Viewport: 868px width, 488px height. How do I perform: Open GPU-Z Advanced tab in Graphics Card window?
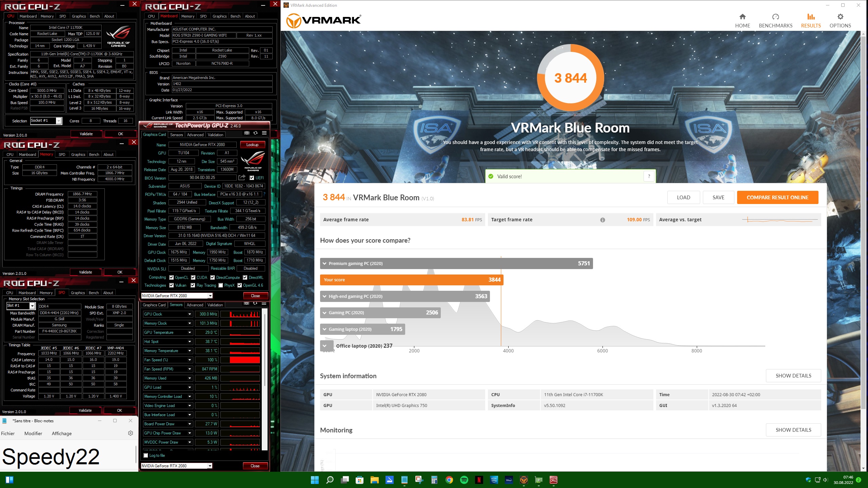pos(195,135)
